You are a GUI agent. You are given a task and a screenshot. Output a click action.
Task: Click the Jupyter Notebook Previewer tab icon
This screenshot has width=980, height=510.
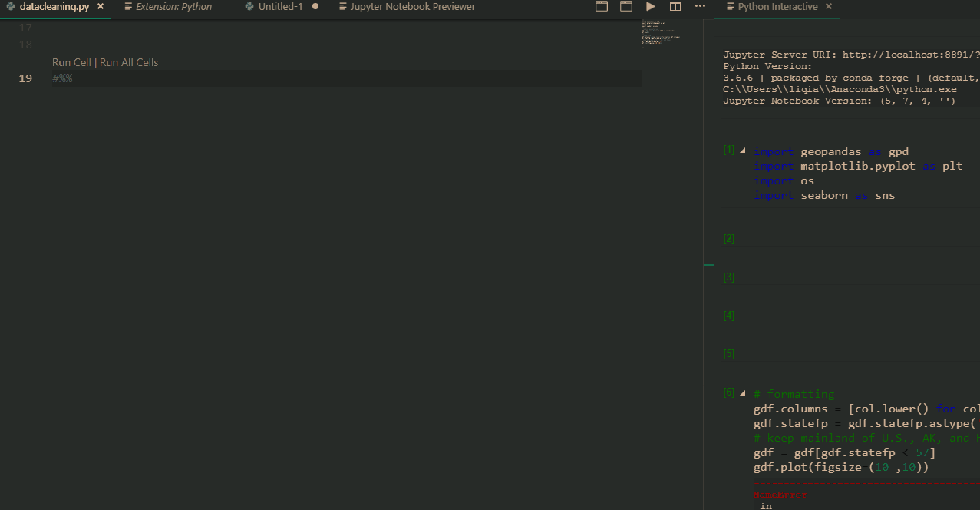343,7
